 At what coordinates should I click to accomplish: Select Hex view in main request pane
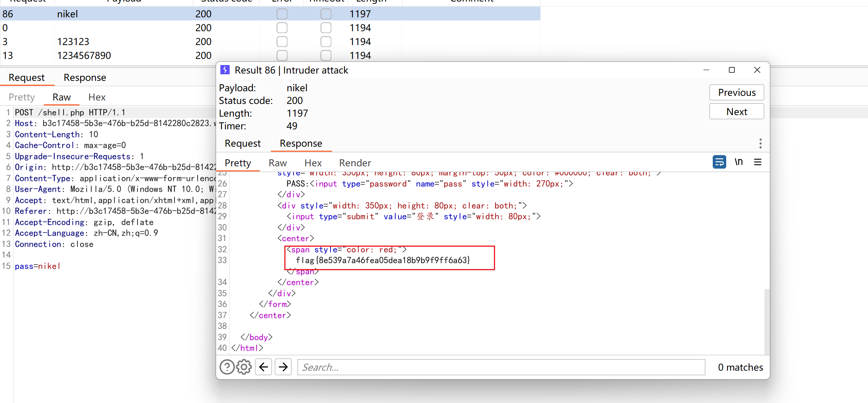click(x=97, y=97)
